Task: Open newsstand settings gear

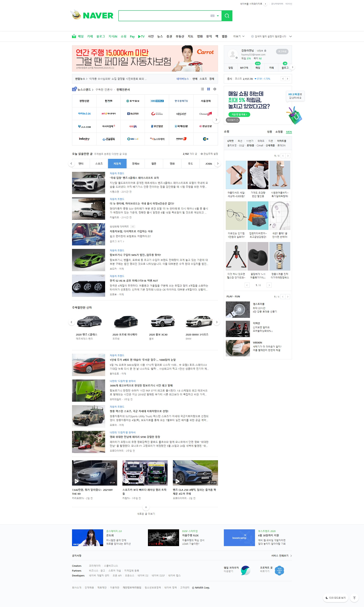Action: coord(215,89)
